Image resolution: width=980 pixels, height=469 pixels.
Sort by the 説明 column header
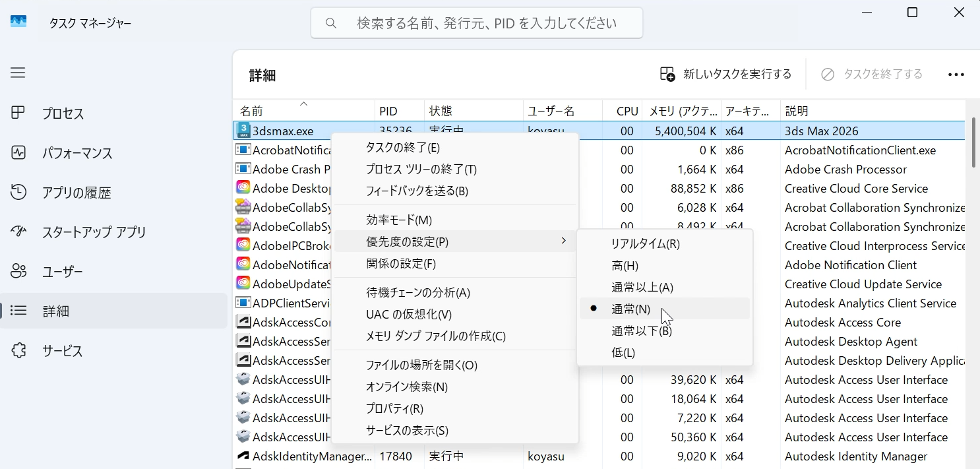[x=873, y=111]
